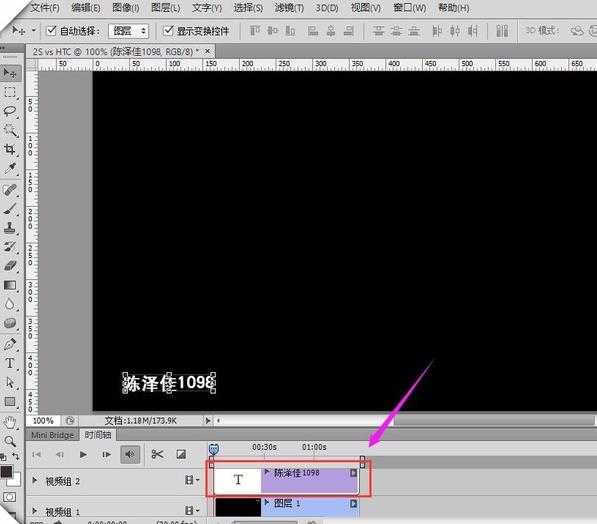597x524 pixels.
Task: Expand the 视频组 2 track
Action: pyautogui.click(x=35, y=480)
